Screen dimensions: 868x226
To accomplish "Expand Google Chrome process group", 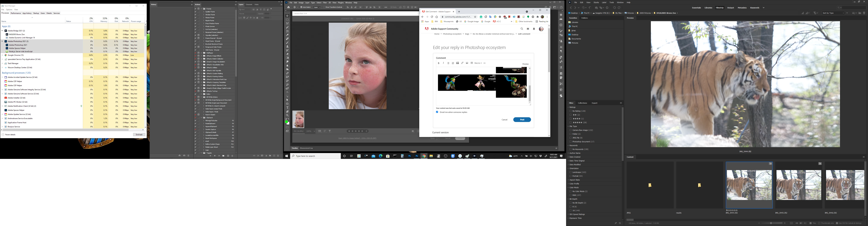I will [x=2, y=55].
